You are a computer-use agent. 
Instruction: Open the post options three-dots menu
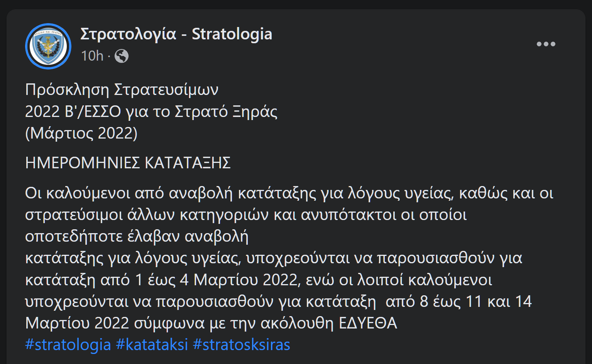coord(546,44)
